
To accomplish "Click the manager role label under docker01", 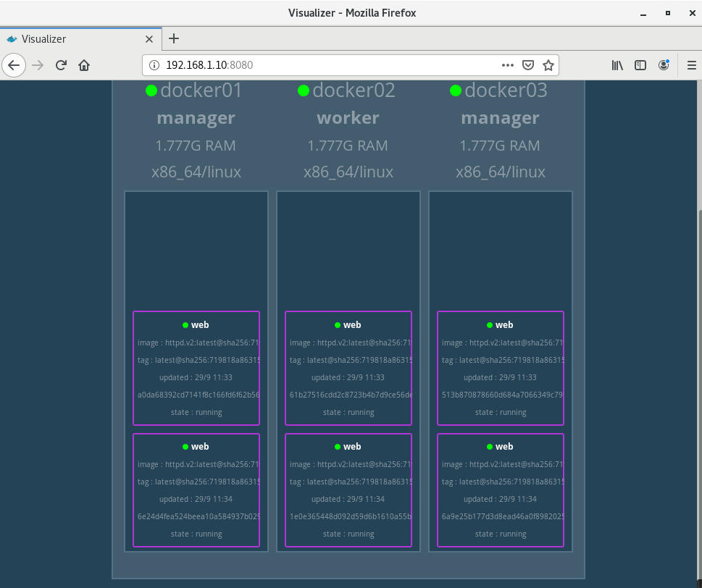I will 196,118.
